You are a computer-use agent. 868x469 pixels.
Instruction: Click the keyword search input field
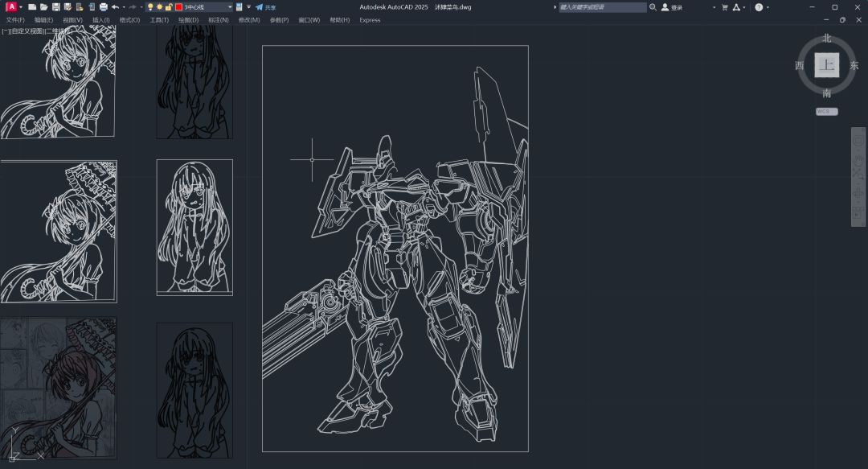coord(601,7)
